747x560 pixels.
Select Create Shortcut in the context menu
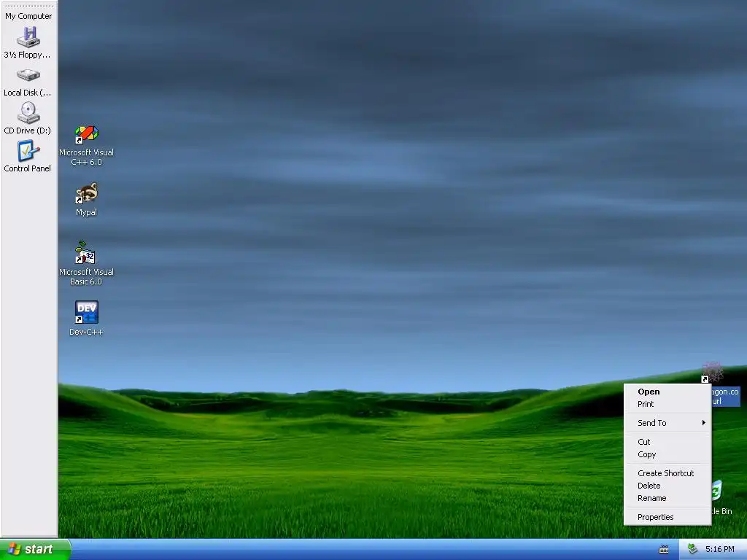667,473
